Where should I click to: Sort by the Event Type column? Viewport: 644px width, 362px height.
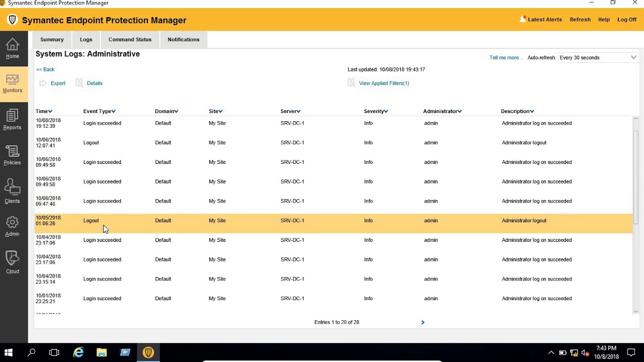pos(99,111)
